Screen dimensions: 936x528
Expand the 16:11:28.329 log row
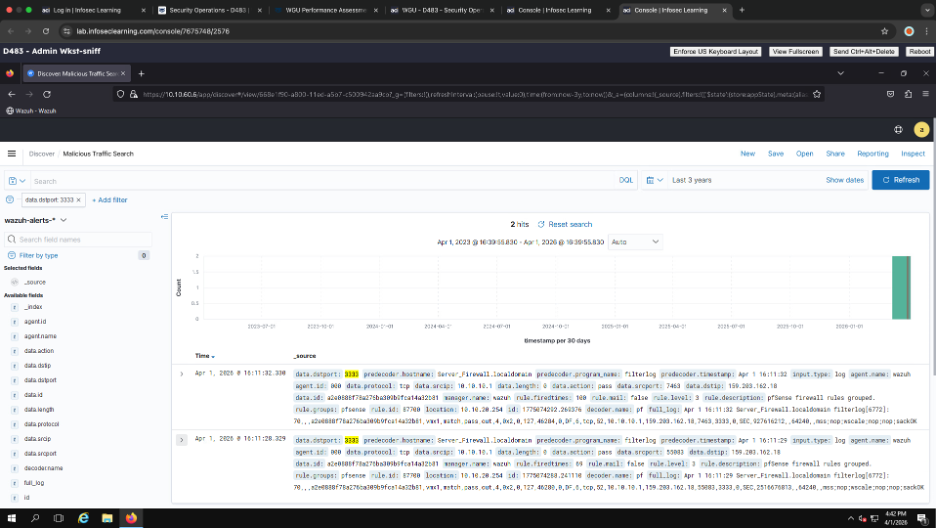pyautogui.click(x=181, y=440)
